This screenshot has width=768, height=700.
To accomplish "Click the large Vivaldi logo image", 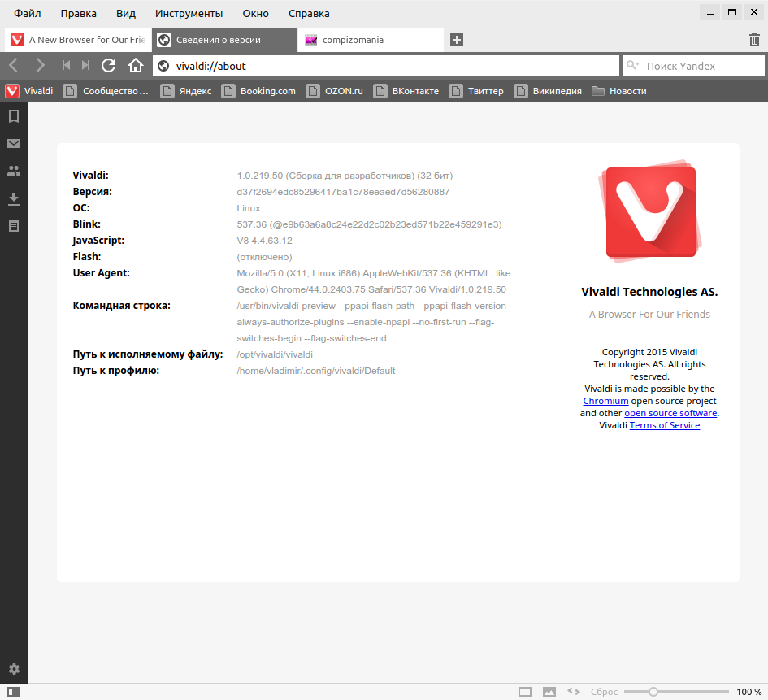I will coord(650,211).
